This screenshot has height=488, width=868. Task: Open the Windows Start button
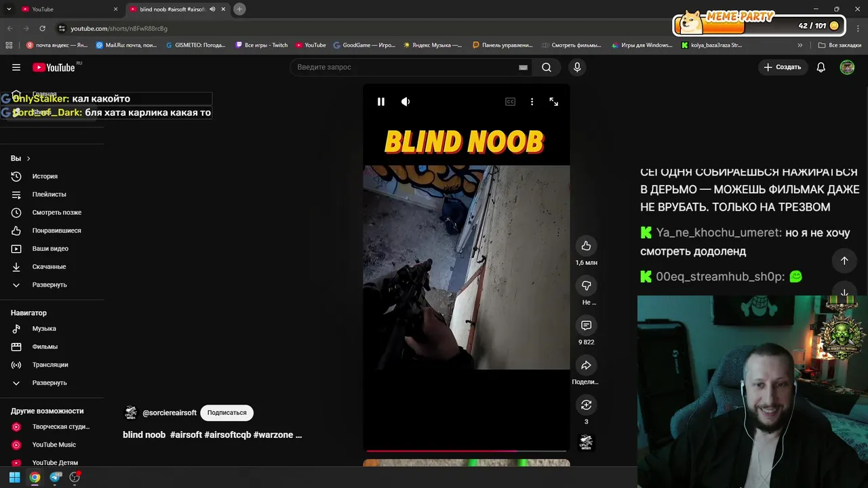click(14, 477)
